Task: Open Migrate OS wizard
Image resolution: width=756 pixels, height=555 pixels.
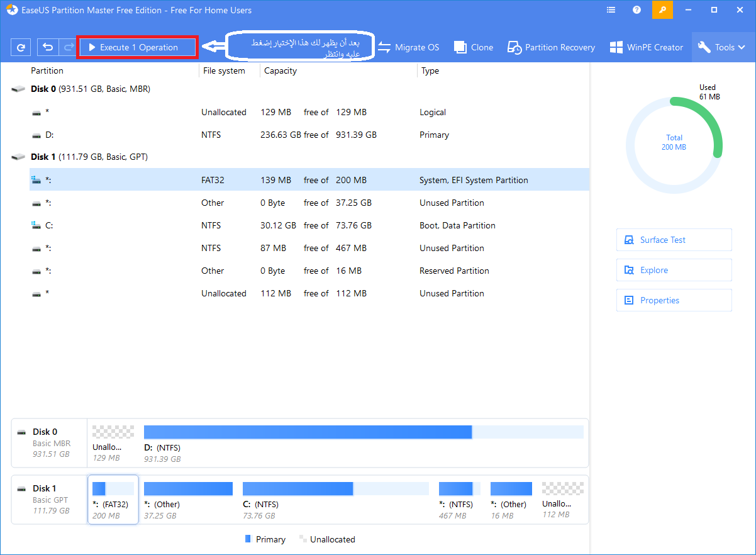Action: (x=408, y=47)
